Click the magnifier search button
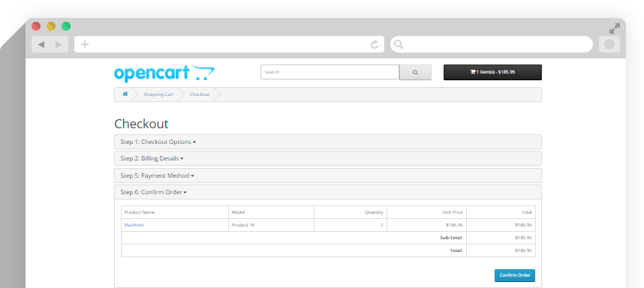This screenshot has width=644, height=288. point(415,72)
